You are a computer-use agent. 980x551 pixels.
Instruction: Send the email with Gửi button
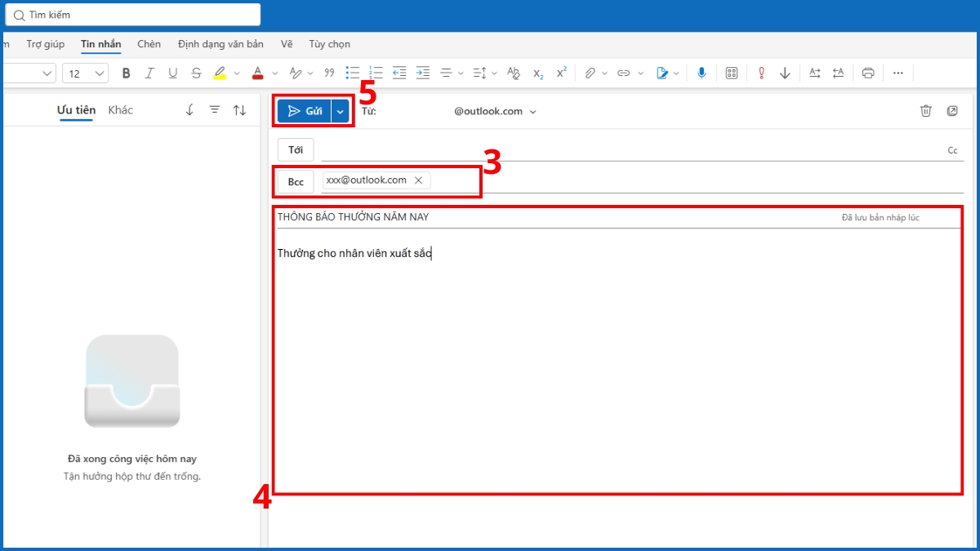(305, 111)
